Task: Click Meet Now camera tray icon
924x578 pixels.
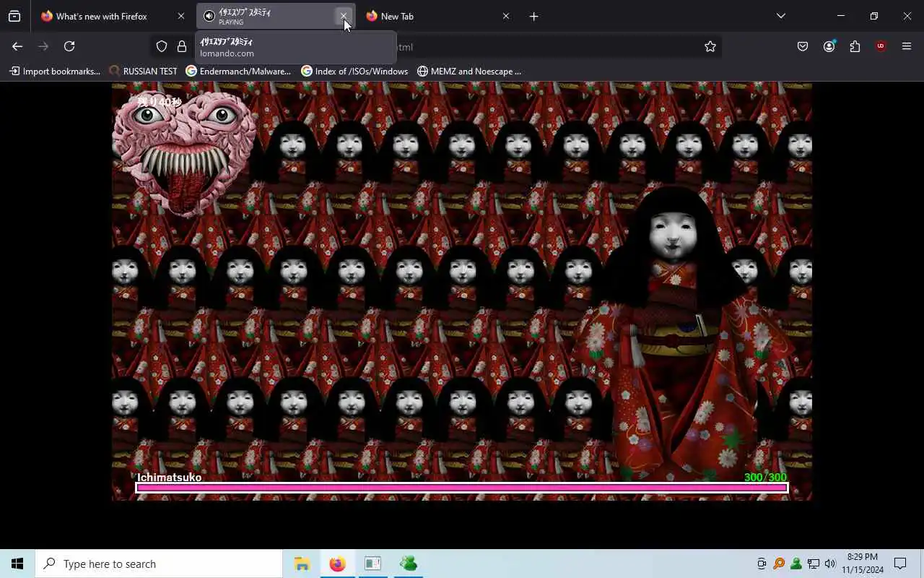Action: [x=762, y=564]
